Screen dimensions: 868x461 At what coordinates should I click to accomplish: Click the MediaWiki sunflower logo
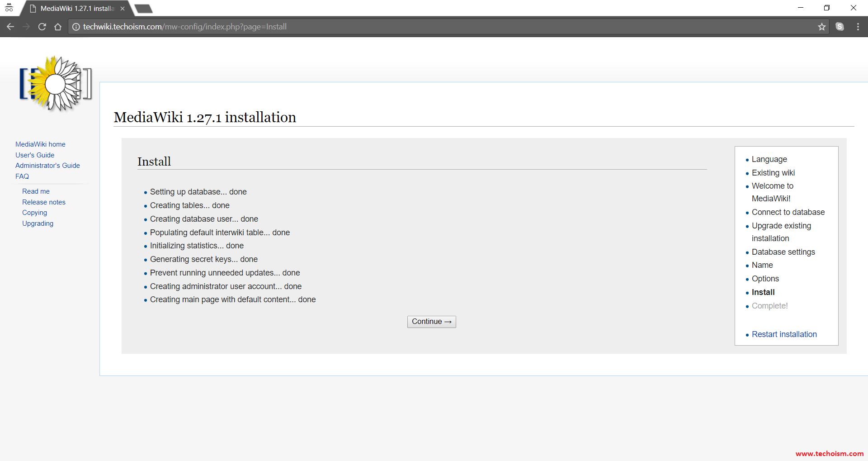56,84
